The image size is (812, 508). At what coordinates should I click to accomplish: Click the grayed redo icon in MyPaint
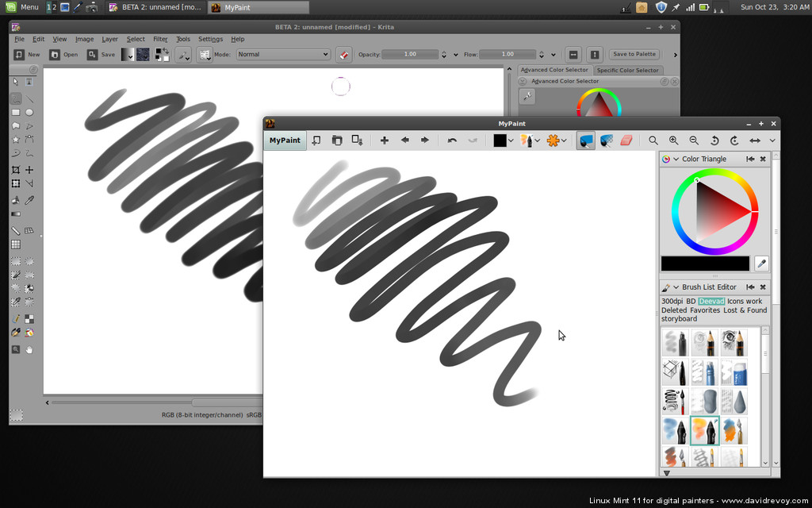[x=473, y=140]
